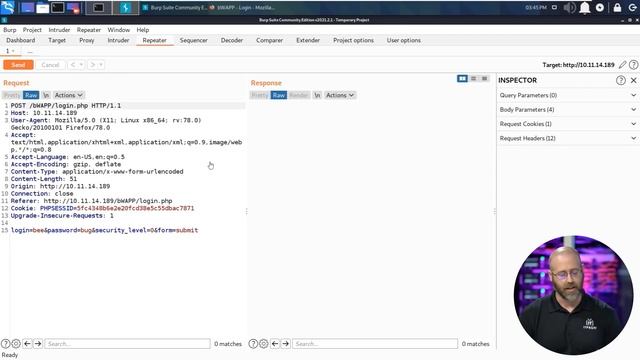640x360 pixels.
Task: Go forward in Repeater history
Action: click(x=93, y=64)
